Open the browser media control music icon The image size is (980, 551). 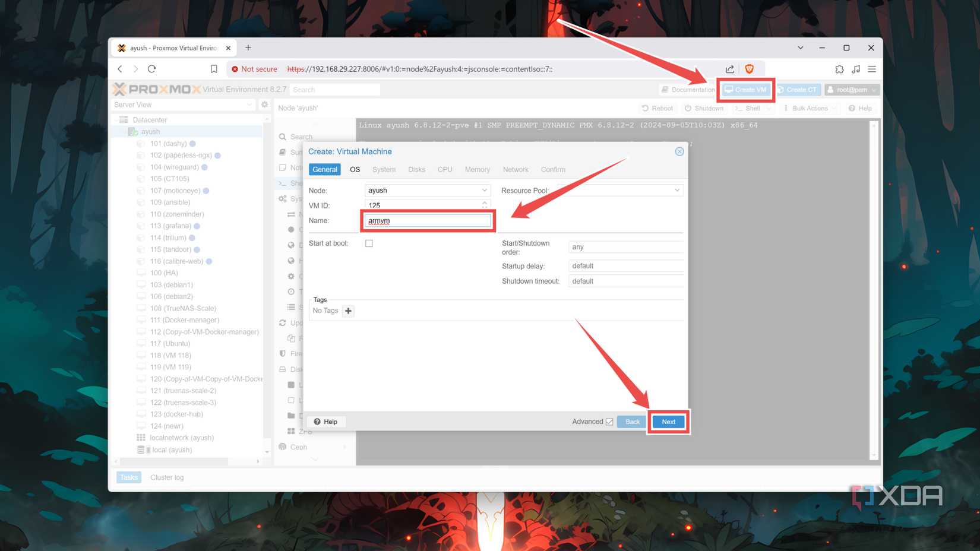[x=856, y=69]
